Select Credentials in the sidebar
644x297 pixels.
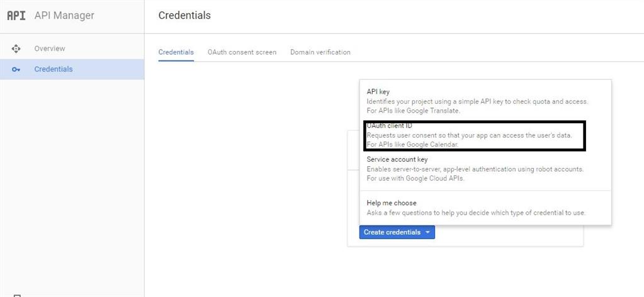point(72,69)
